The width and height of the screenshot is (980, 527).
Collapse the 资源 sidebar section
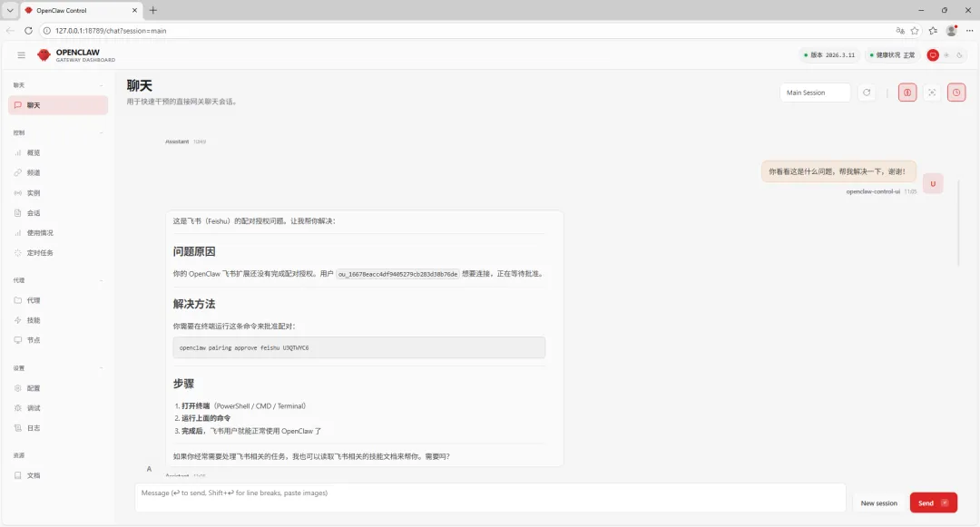(58, 455)
